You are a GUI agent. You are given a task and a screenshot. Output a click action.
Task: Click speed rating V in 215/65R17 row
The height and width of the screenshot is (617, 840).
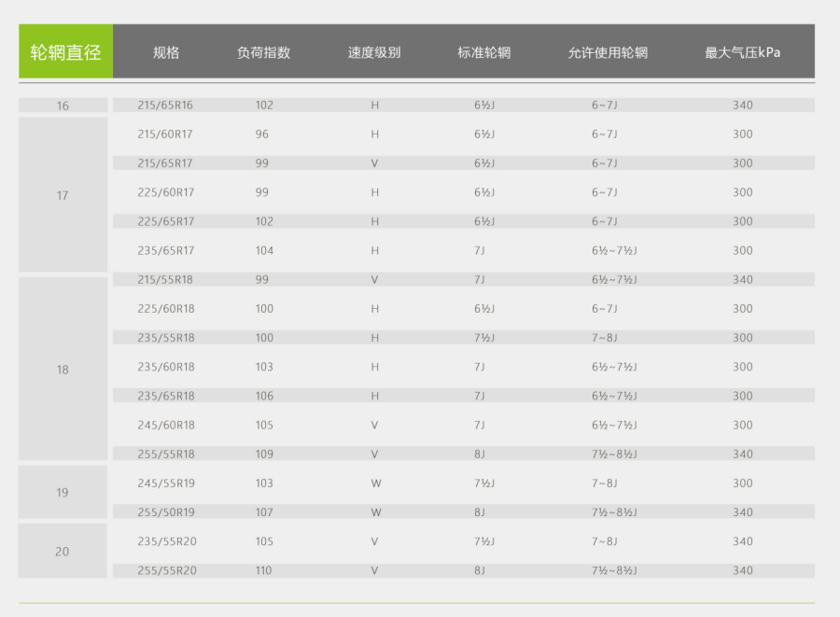click(x=374, y=163)
